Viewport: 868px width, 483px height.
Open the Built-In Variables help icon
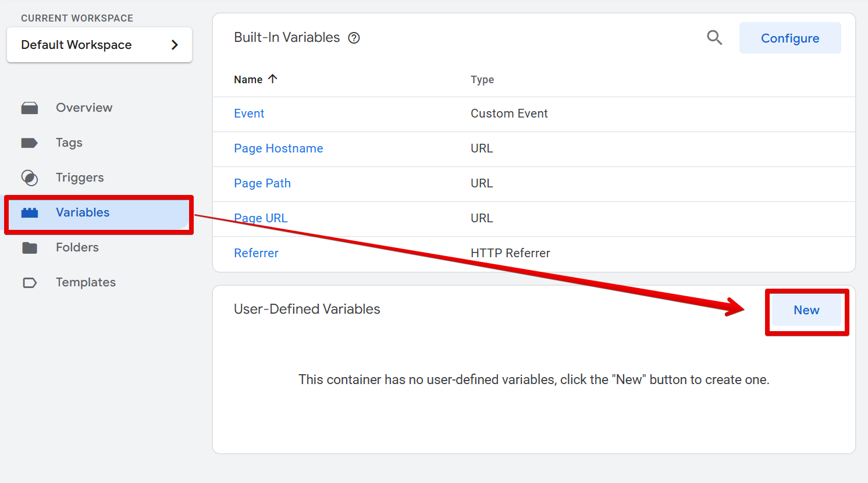coord(354,37)
